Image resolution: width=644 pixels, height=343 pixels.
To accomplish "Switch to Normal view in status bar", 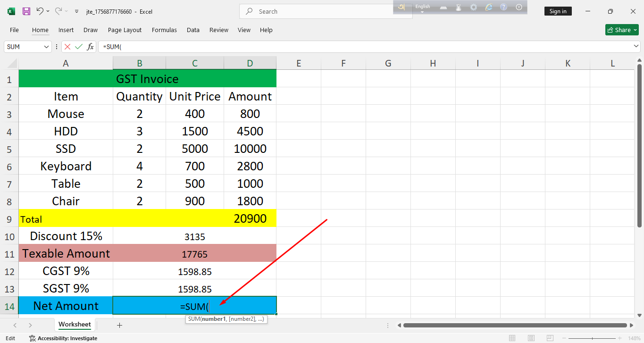I will tap(512, 338).
